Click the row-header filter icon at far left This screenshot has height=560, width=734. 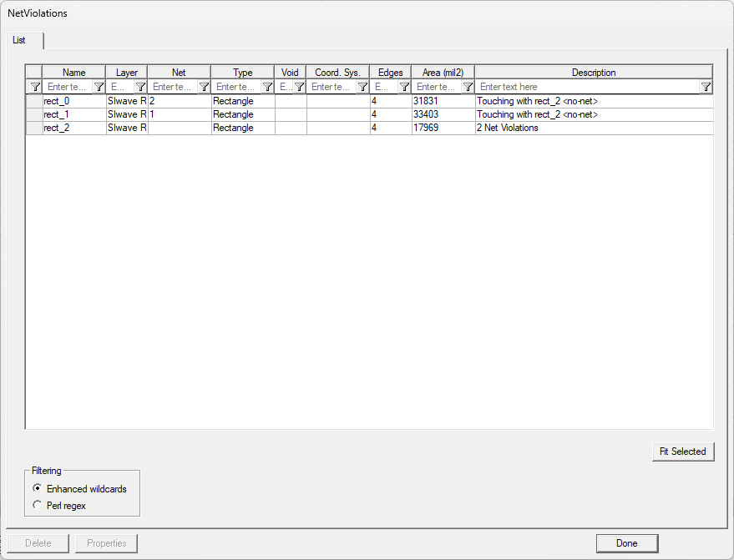tap(34, 87)
